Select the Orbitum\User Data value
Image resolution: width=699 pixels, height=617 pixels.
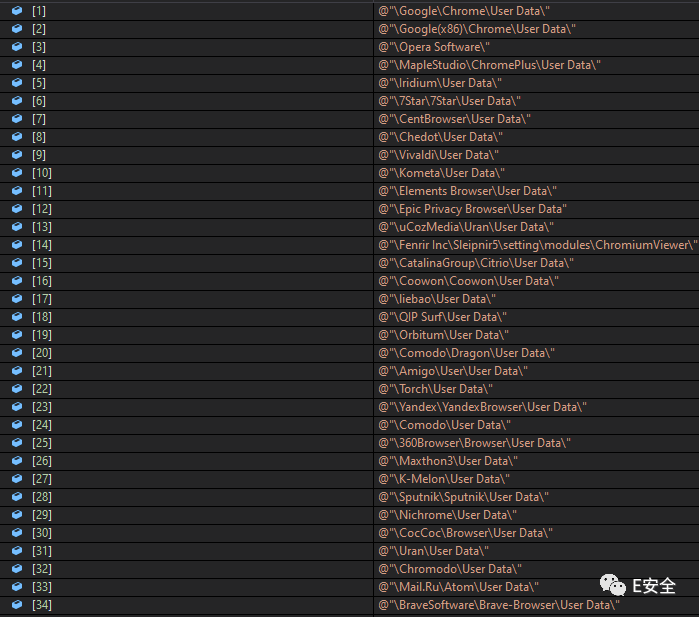click(443, 335)
